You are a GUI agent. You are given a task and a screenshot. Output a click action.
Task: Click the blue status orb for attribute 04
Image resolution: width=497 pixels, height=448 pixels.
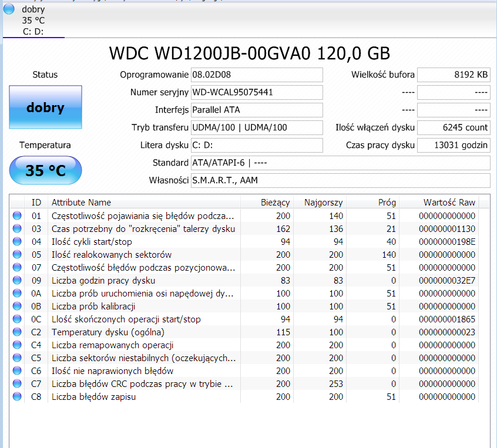click(x=17, y=241)
